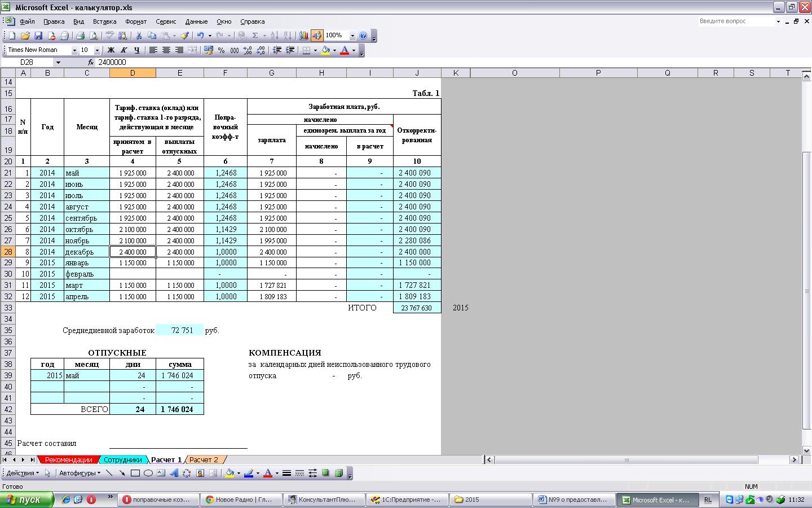Toggle align left
Viewport: 812px width, 508px height.
[153, 50]
